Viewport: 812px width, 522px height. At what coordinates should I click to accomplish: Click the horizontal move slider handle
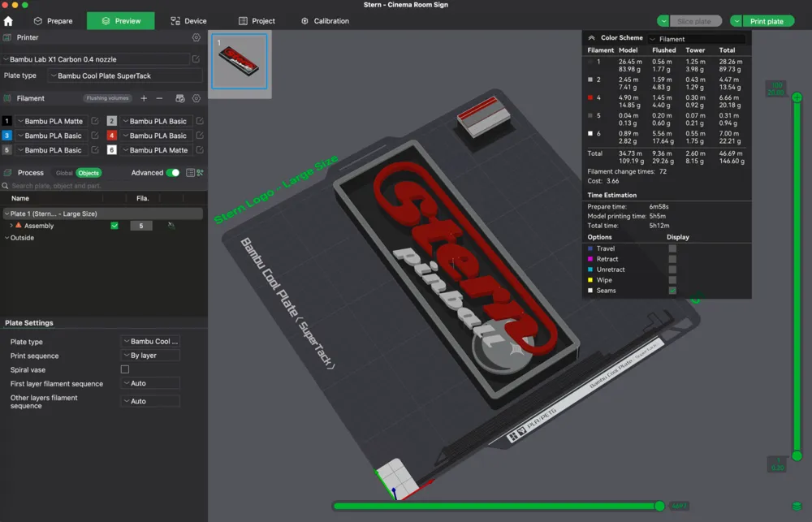[x=659, y=506]
